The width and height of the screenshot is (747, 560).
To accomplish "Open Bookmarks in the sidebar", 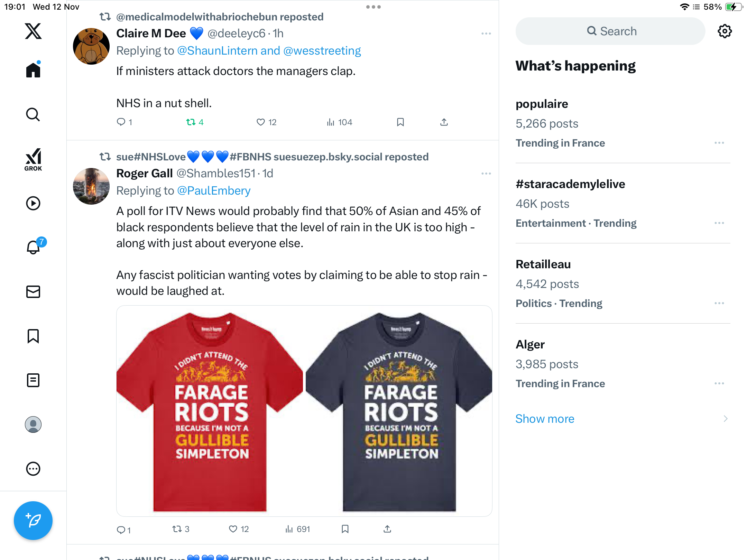I will (x=33, y=336).
